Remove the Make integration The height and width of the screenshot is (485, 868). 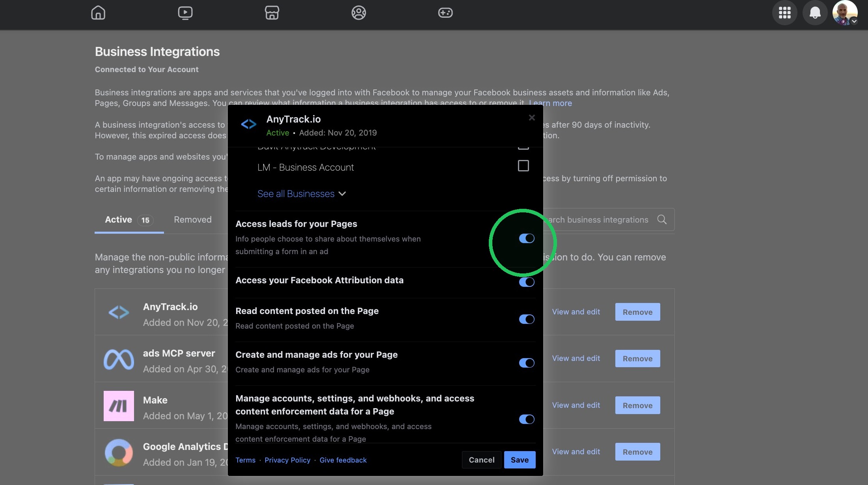637,405
